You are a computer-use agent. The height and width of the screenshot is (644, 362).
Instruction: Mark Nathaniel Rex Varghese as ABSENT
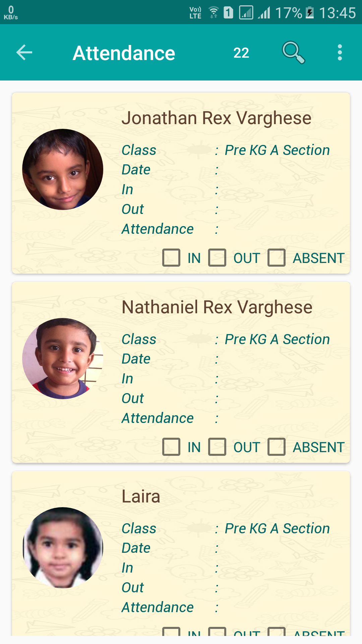[277, 447]
